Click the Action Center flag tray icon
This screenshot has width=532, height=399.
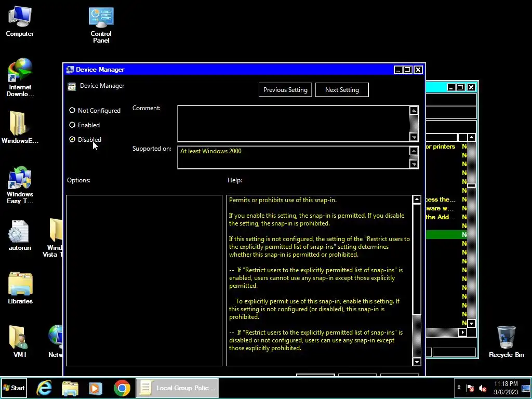[470, 388]
